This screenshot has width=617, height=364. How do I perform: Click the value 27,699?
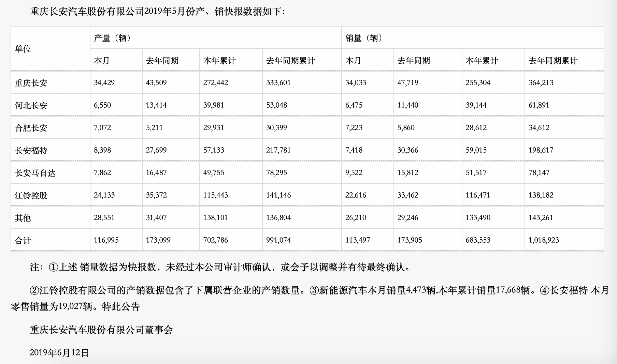pyautogui.click(x=156, y=150)
